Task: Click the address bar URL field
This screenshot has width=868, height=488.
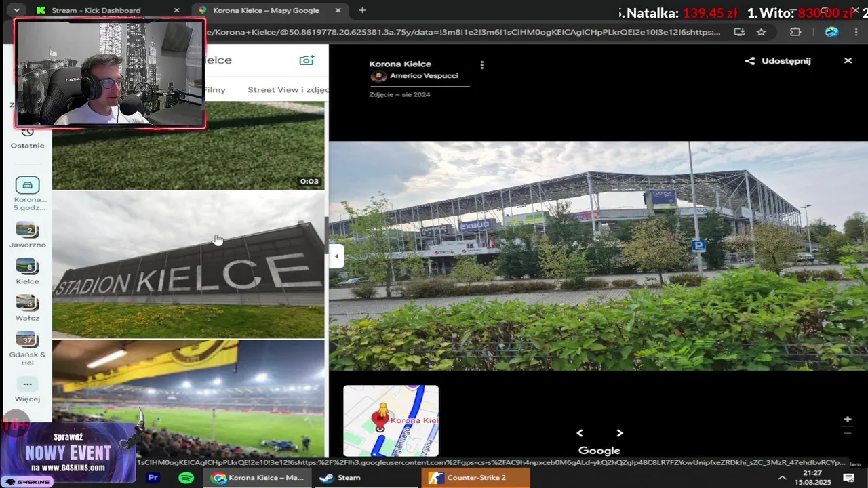Action: tap(465, 32)
